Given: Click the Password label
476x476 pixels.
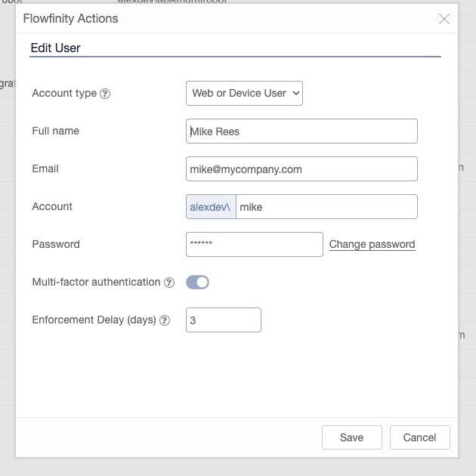Looking at the screenshot, I should [56, 244].
